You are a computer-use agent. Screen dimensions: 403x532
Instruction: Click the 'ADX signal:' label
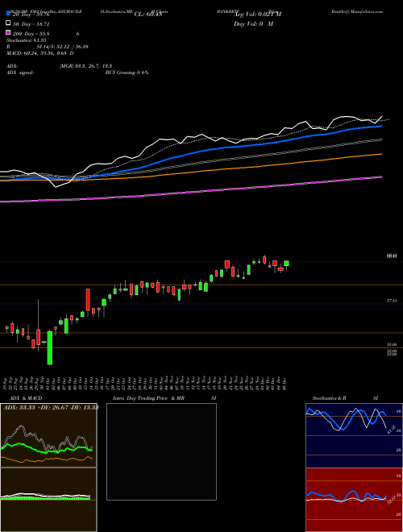pos(20,73)
